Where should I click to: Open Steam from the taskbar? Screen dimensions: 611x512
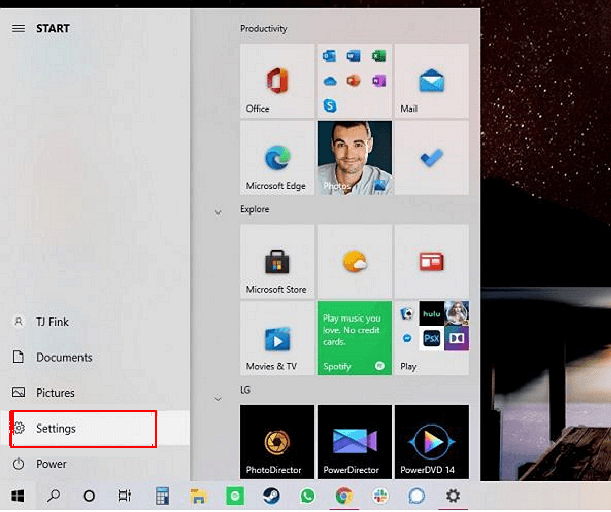click(271, 495)
